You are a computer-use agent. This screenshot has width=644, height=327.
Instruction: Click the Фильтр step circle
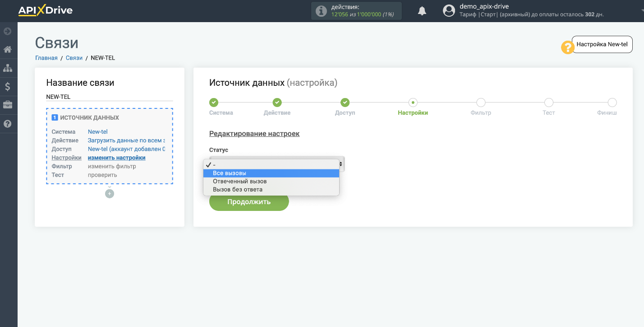[481, 103]
